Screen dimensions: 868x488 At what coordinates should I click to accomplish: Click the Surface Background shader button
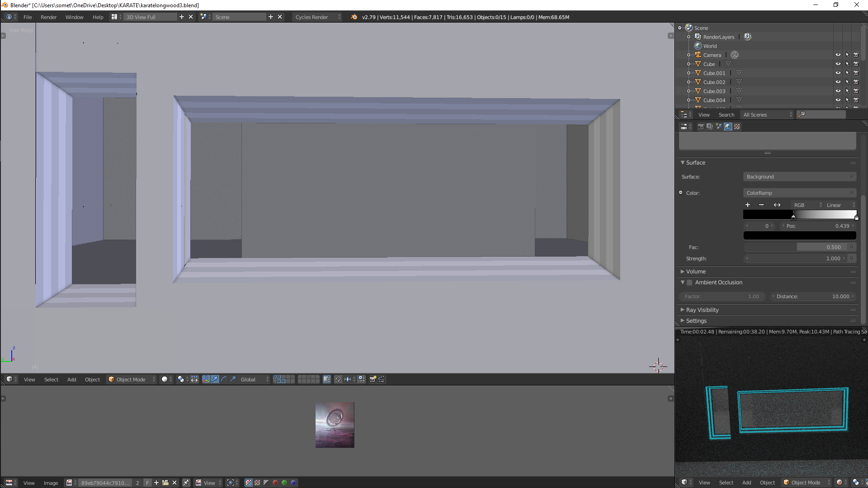[x=799, y=177]
